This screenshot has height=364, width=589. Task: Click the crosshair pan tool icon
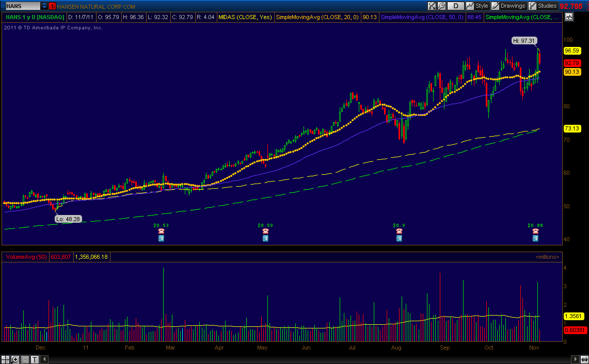pyautogui.click(x=5, y=359)
